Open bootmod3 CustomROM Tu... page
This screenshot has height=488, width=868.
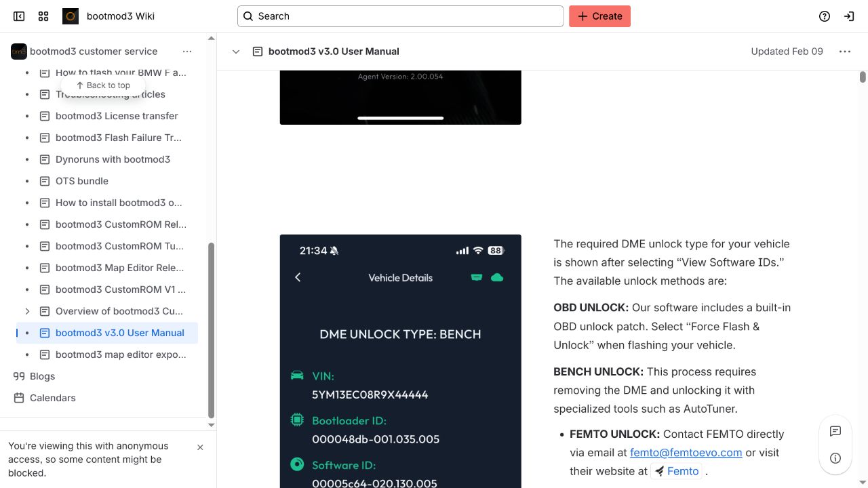119,246
